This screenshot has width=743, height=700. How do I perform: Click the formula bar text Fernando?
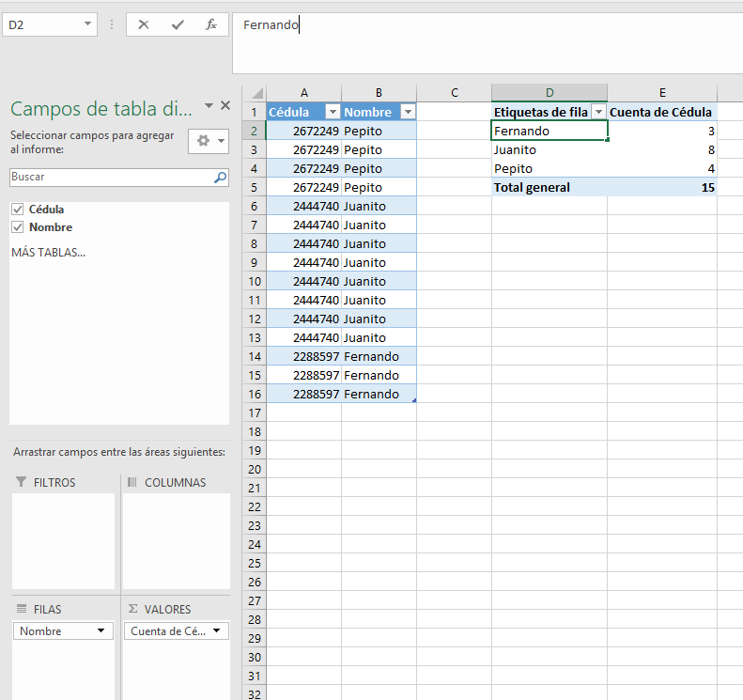(x=271, y=24)
